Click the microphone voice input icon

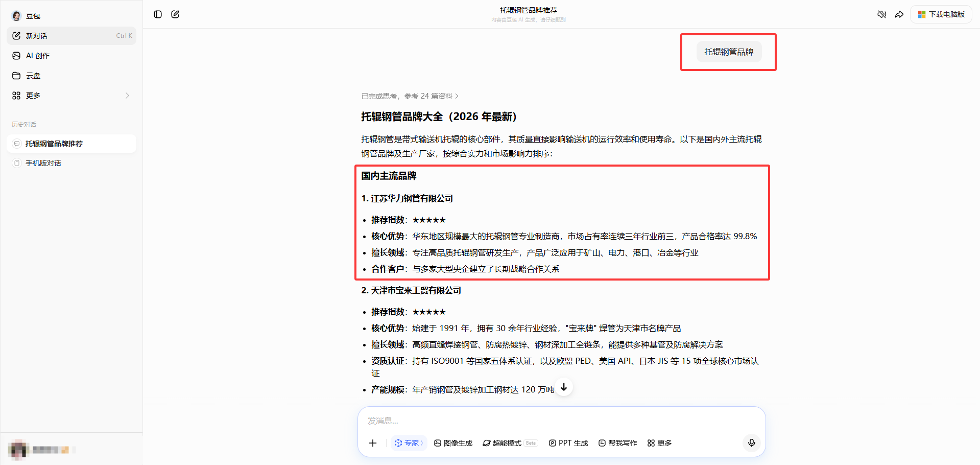pyautogui.click(x=752, y=443)
